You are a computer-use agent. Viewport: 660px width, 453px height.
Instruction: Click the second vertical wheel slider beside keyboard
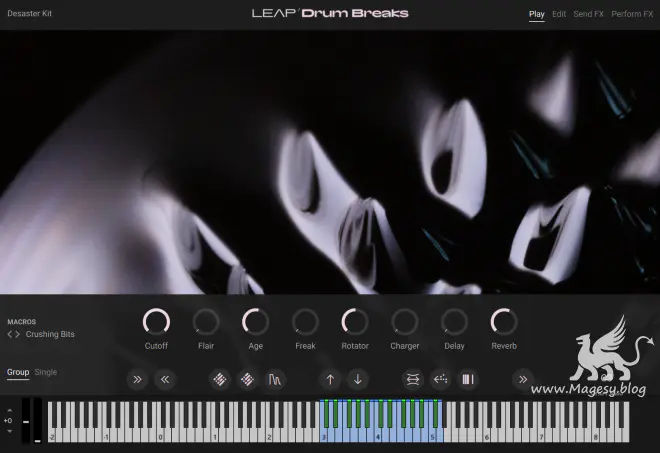[38, 420]
